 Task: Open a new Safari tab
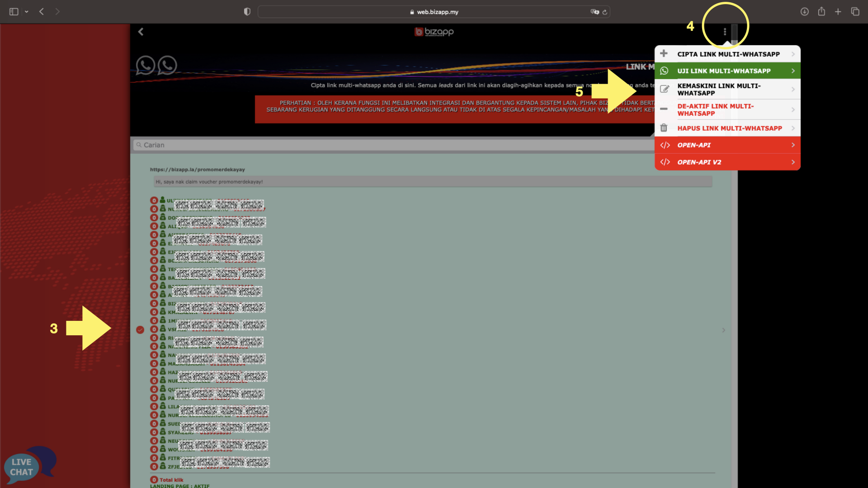838,12
